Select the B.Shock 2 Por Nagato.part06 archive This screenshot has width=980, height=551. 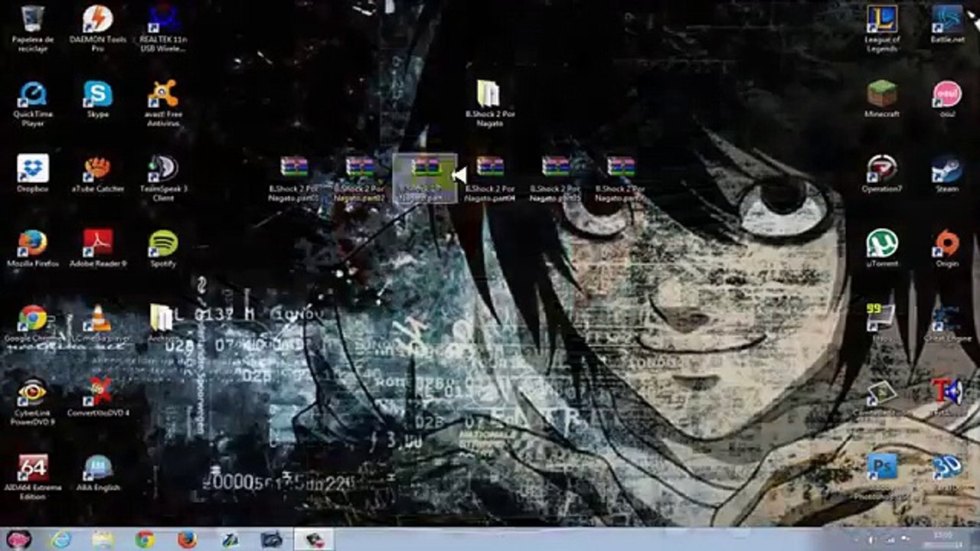621,179
